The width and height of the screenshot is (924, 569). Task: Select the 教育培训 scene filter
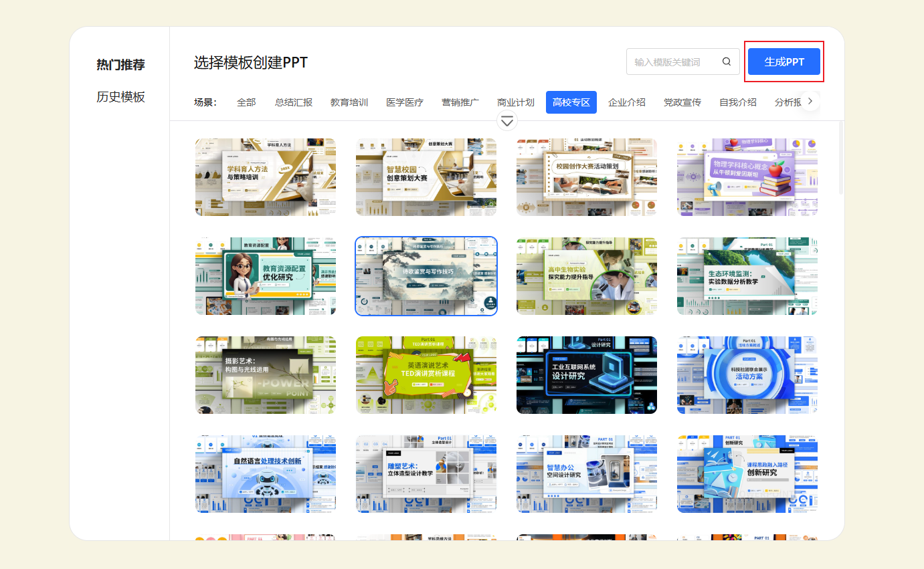[349, 102]
